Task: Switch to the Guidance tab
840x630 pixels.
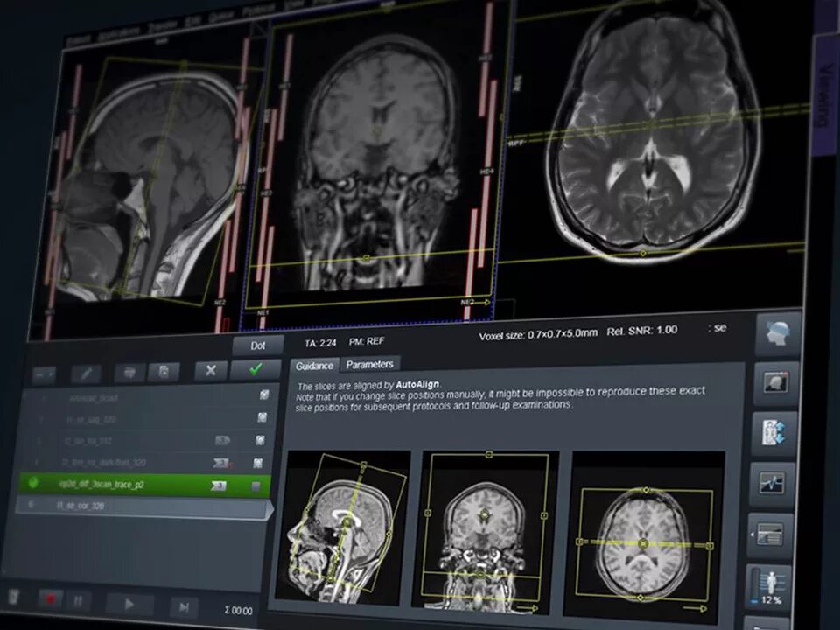Action: coord(314,366)
